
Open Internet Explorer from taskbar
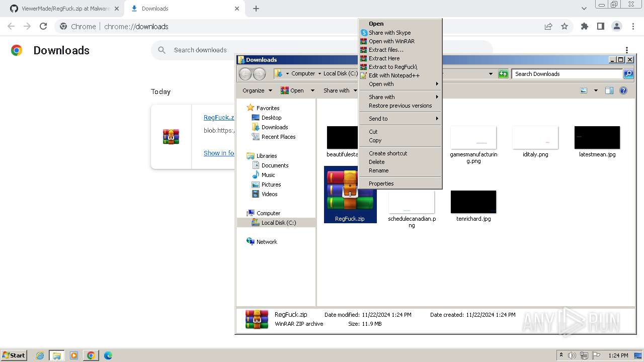point(40,355)
